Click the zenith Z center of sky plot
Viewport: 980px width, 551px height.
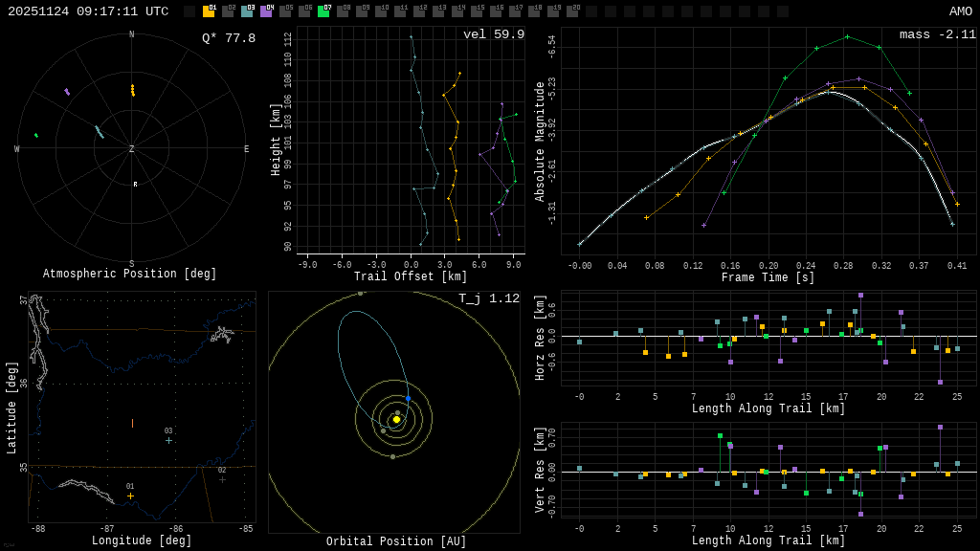[132, 149]
